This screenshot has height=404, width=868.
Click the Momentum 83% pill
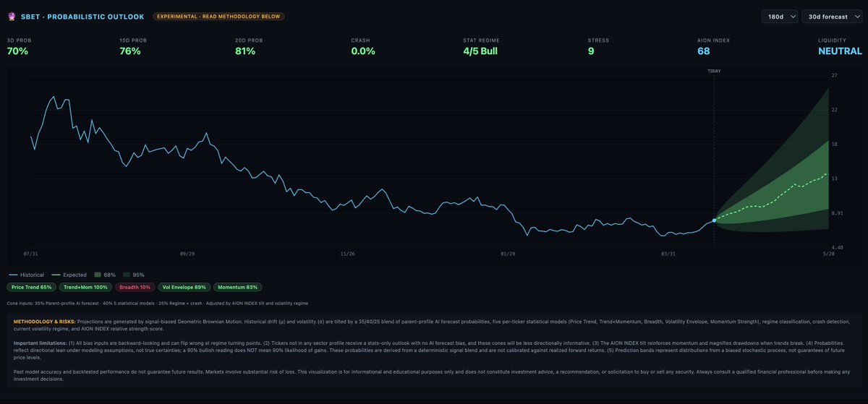tap(238, 287)
